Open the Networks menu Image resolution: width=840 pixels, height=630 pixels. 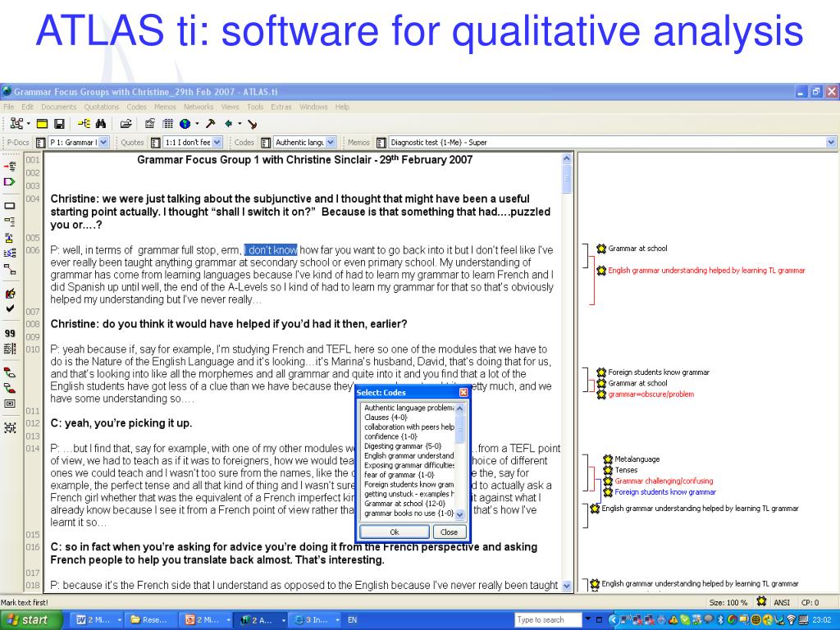click(x=199, y=107)
